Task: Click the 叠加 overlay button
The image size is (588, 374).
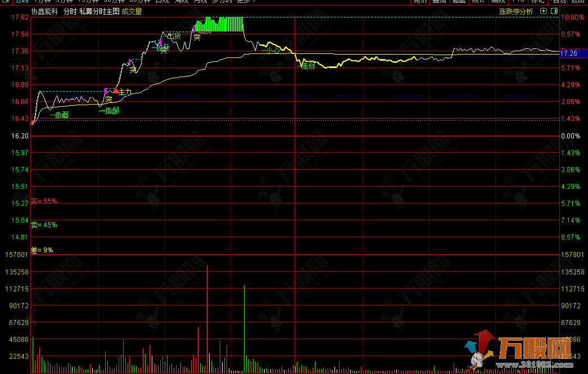Action: pos(438,1)
